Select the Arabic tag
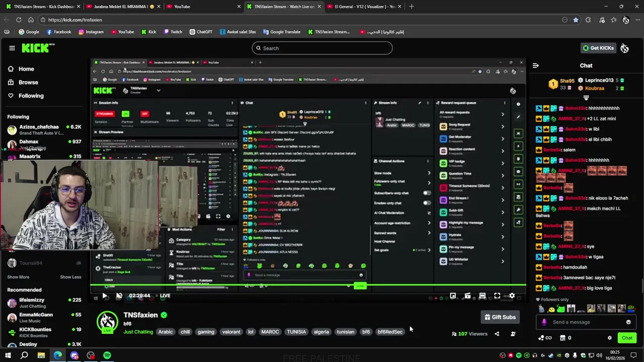Screen dimensions: 644x362 [166, 332]
